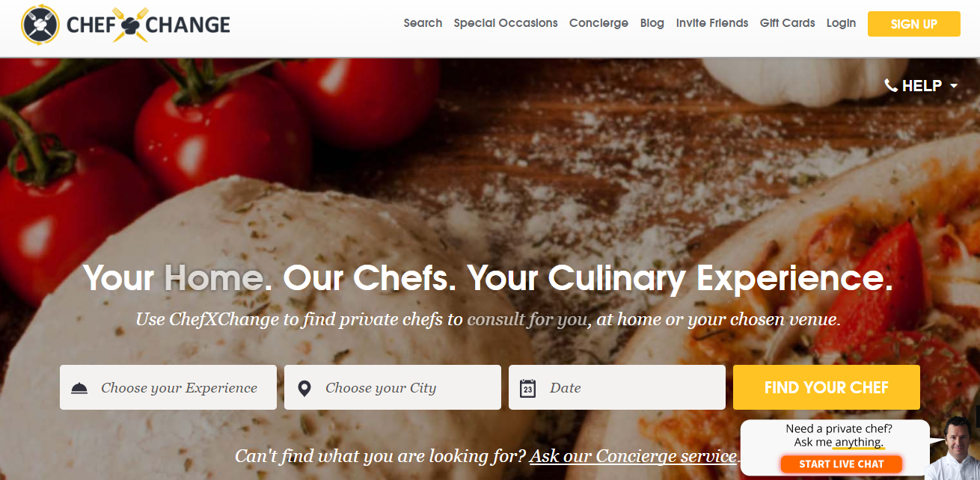This screenshot has height=480, width=980.
Task: Click the yellow SIGN UP button
Action: (x=914, y=24)
